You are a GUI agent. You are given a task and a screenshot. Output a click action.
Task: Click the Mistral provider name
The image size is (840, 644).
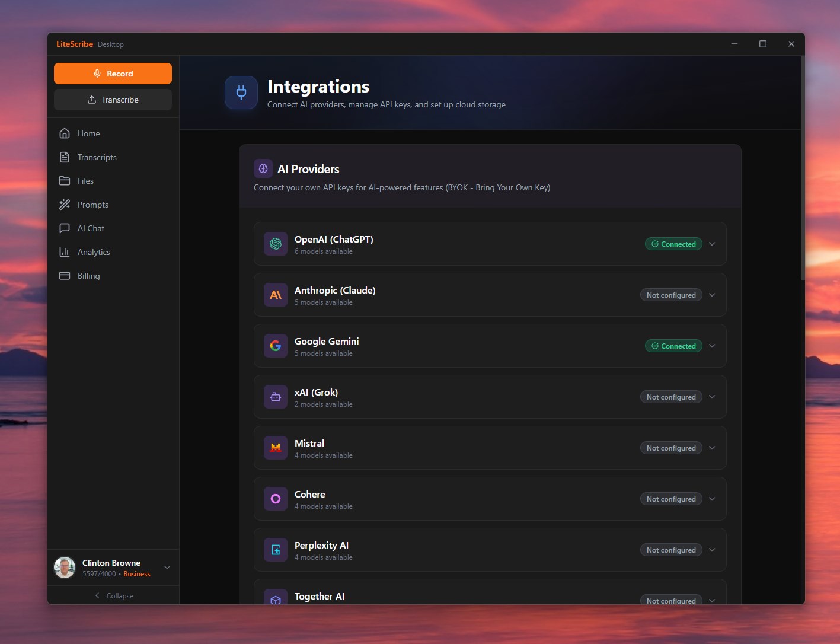point(309,443)
